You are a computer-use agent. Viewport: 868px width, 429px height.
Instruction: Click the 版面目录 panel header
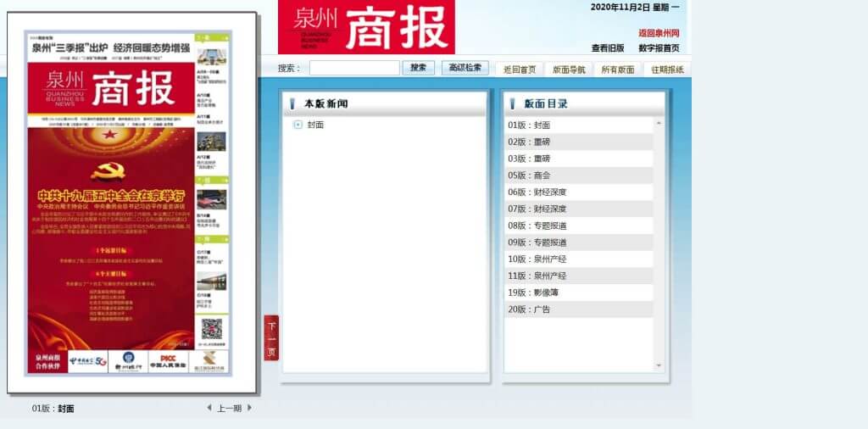coord(584,103)
